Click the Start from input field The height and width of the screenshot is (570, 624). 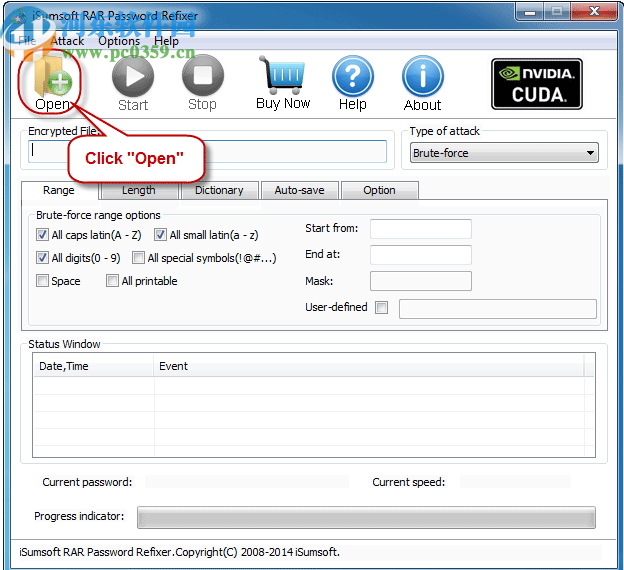(421, 229)
